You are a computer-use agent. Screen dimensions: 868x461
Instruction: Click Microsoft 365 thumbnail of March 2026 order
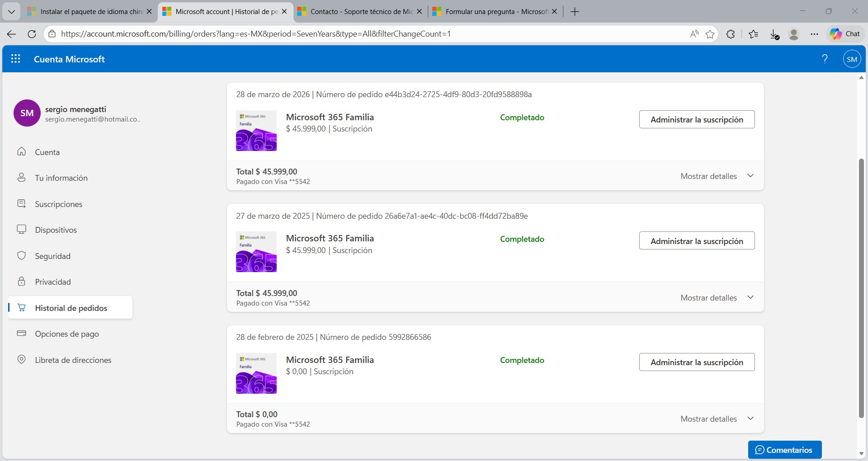click(256, 131)
